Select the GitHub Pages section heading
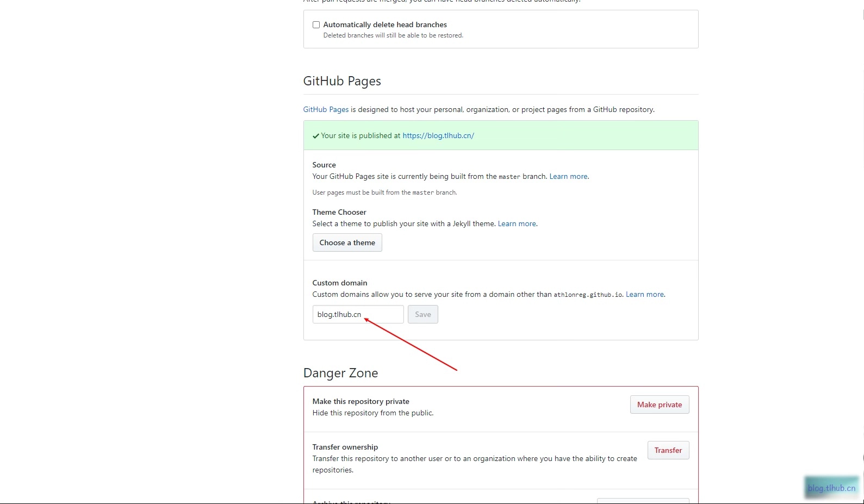This screenshot has height=504, width=864. click(342, 81)
